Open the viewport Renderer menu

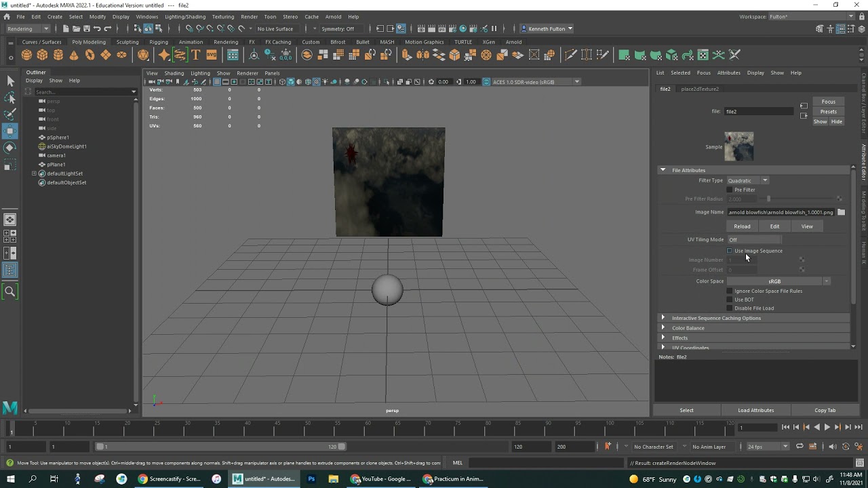247,73
